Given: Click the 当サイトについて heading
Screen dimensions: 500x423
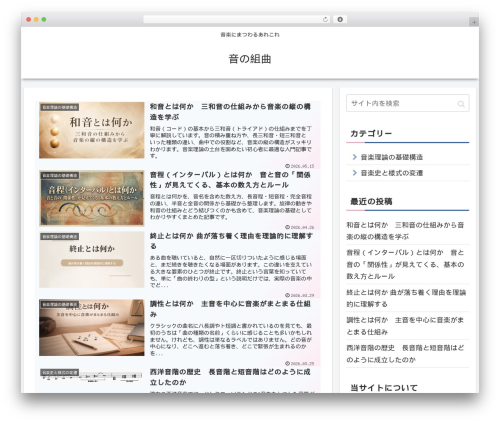Looking at the screenshot, I should pos(384,388).
